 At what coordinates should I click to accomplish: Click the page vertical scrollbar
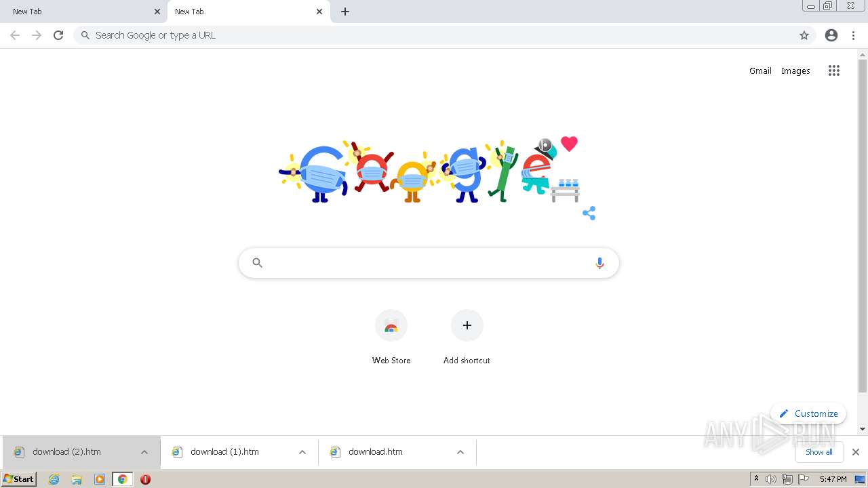click(x=863, y=226)
